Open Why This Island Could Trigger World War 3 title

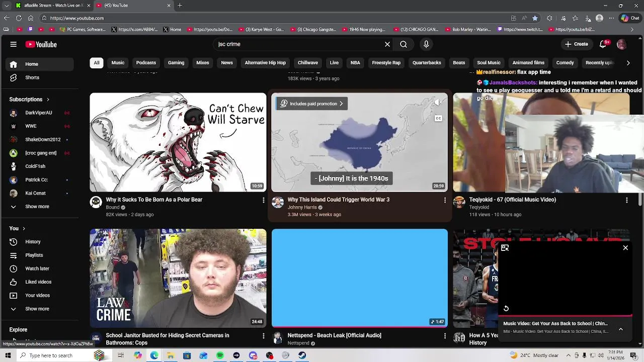(x=339, y=200)
